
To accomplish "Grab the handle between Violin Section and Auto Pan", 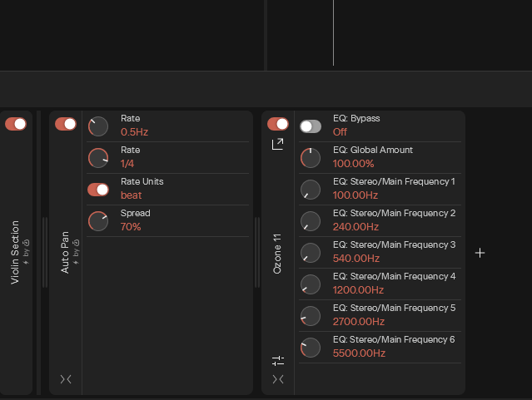I will (x=44, y=253).
